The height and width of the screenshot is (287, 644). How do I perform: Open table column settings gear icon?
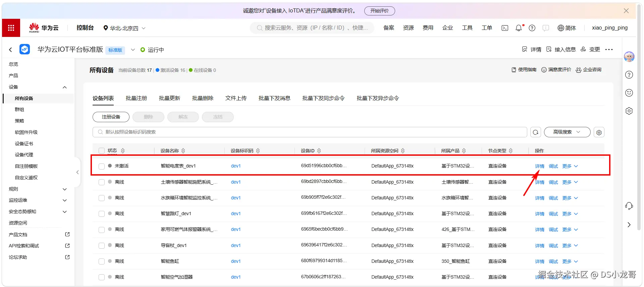click(x=599, y=132)
